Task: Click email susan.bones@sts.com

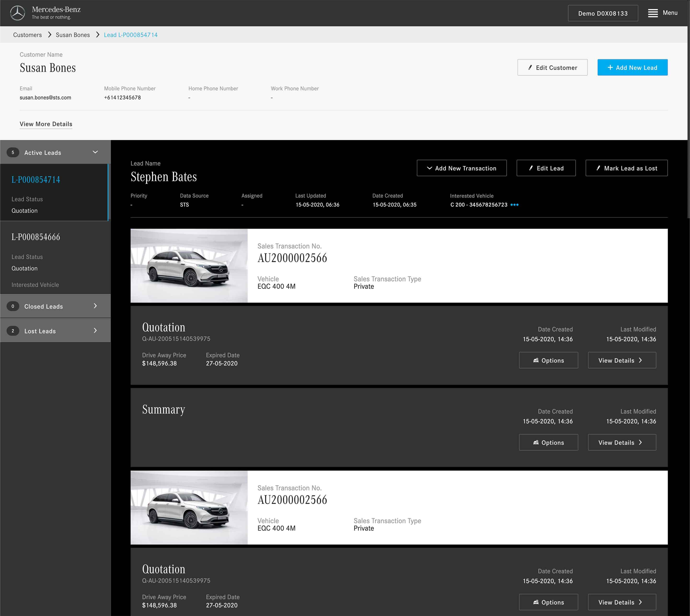Action: (x=45, y=98)
